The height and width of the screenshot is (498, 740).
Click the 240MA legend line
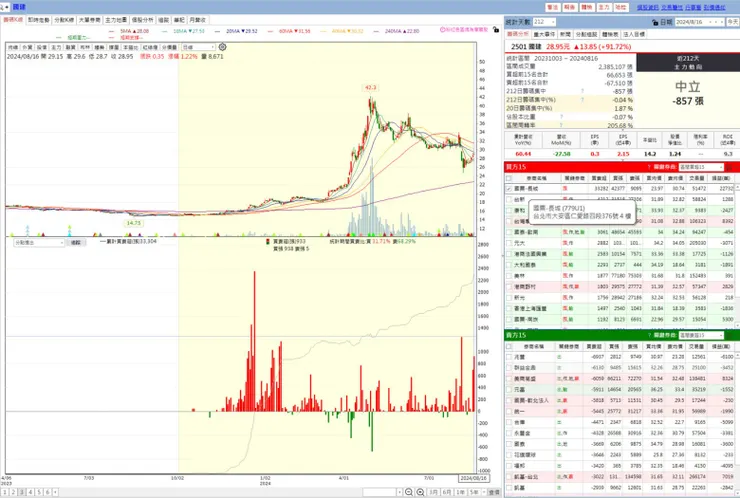tap(395, 31)
